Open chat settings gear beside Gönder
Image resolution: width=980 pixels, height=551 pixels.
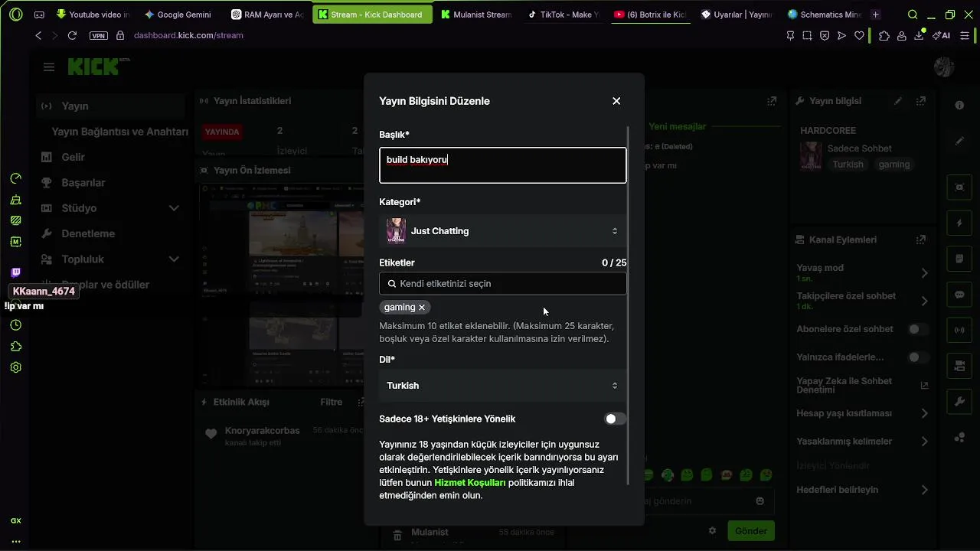712,531
